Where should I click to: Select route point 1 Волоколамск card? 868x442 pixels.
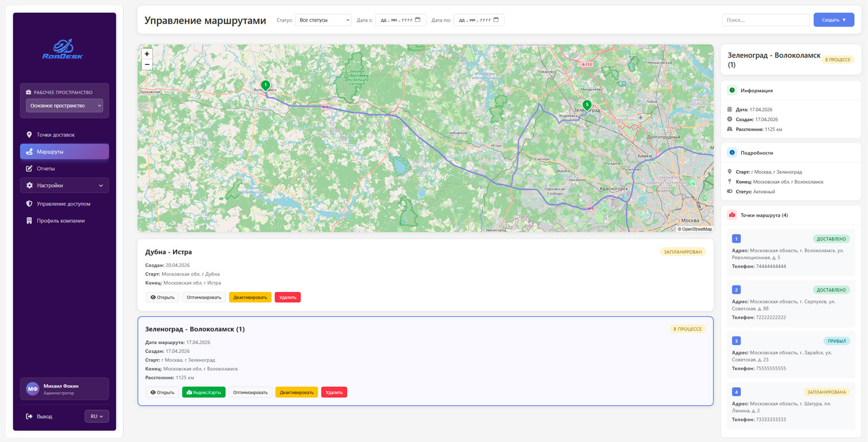click(x=790, y=252)
